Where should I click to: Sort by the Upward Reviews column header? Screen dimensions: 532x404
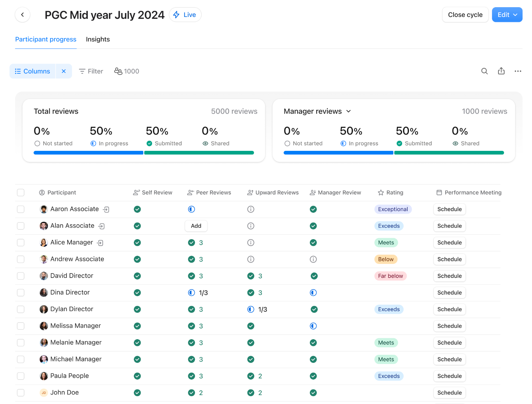tap(273, 193)
